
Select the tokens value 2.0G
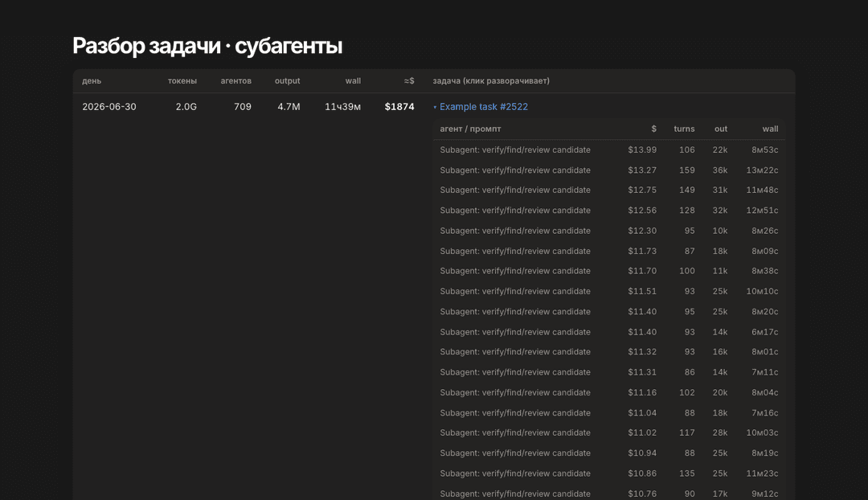click(186, 107)
